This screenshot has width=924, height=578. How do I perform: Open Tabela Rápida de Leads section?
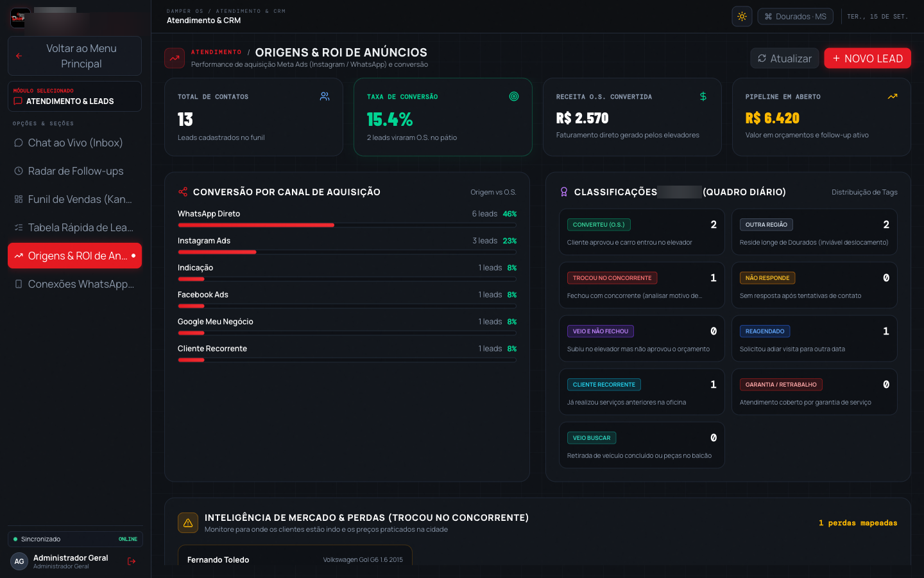[74, 227]
